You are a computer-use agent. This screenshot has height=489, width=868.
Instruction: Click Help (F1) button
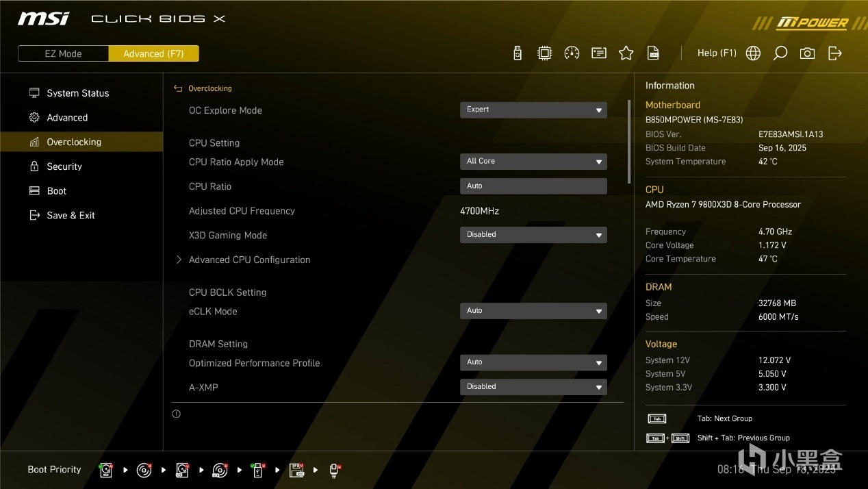[717, 53]
